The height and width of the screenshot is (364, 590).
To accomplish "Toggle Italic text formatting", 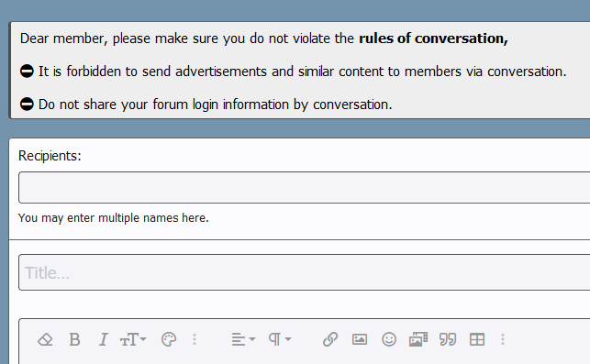I will (103, 339).
